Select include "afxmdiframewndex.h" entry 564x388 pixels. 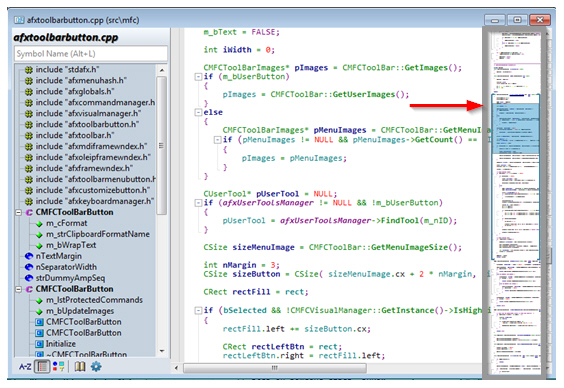pos(91,146)
